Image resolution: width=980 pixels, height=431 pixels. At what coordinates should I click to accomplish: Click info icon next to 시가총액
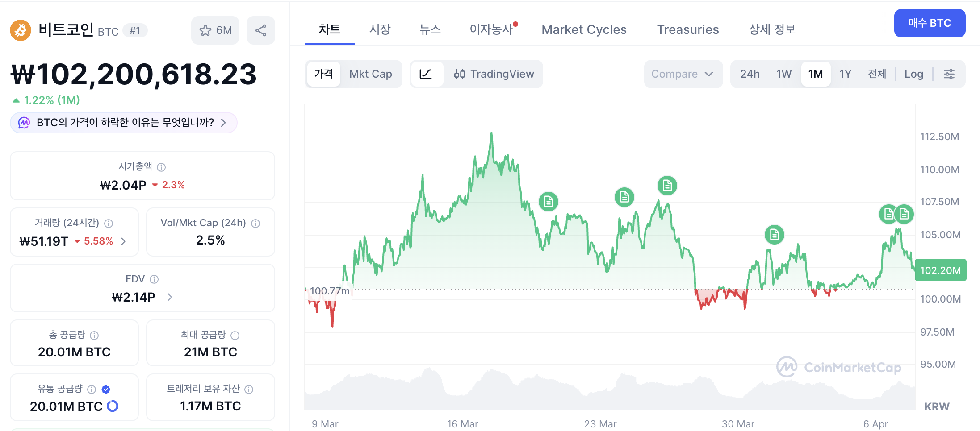pyautogui.click(x=162, y=167)
